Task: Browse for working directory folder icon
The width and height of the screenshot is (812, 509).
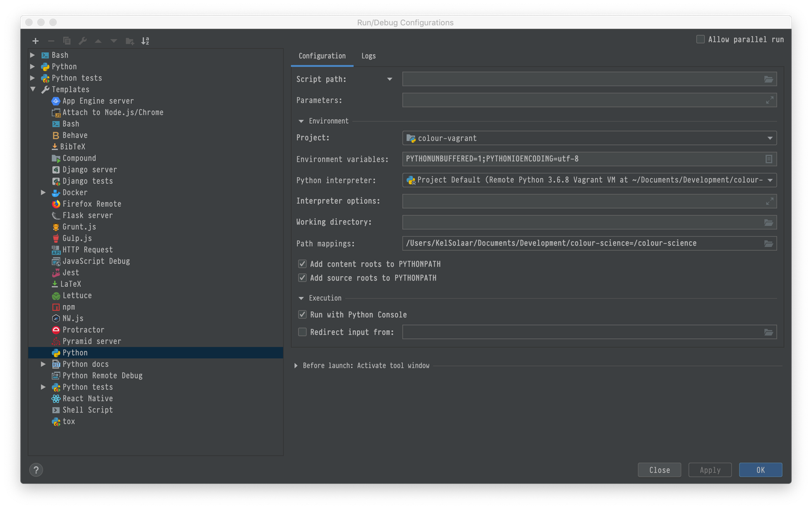Action: point(768,222)
